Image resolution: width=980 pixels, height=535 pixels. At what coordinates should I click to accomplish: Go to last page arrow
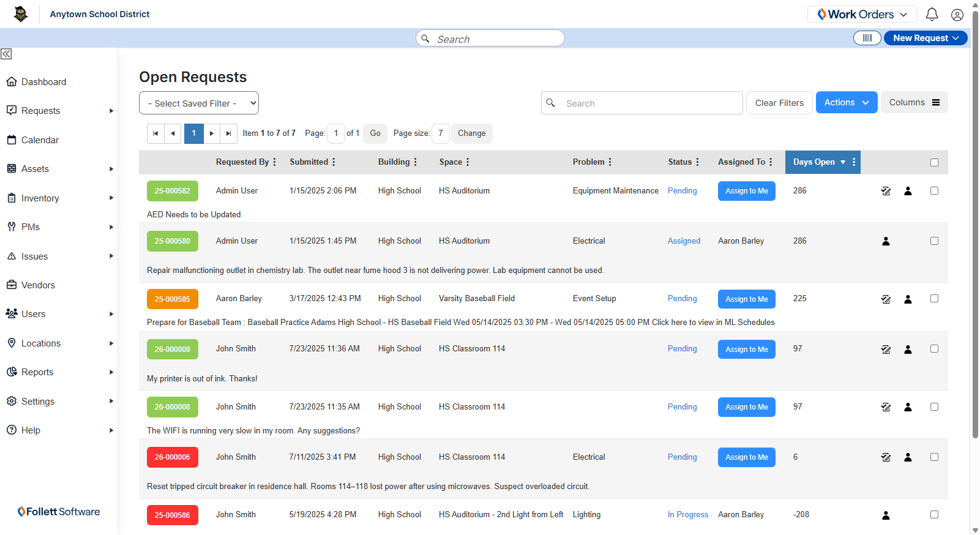pos(229,133)
